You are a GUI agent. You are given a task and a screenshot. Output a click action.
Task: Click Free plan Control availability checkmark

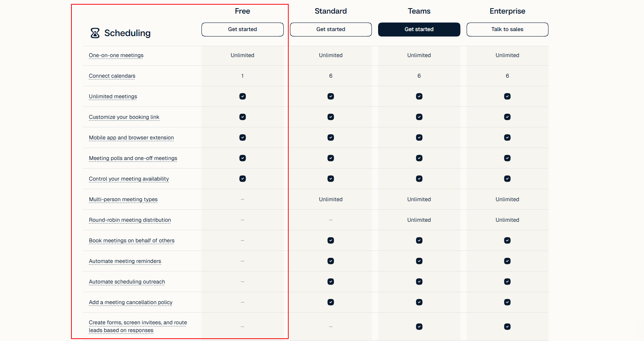pos(243,179)
